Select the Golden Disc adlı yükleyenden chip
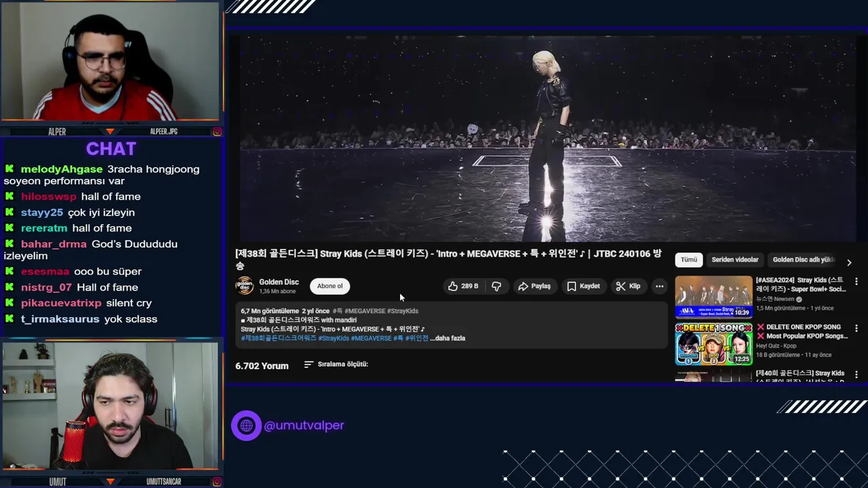This screenshot has width=868, height=488. point(803,260)
